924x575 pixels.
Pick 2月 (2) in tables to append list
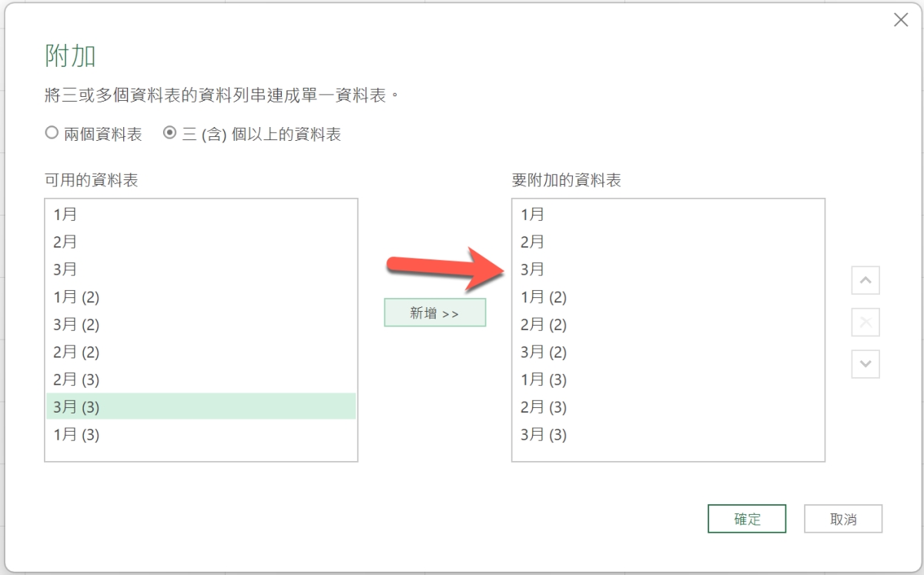543,325
